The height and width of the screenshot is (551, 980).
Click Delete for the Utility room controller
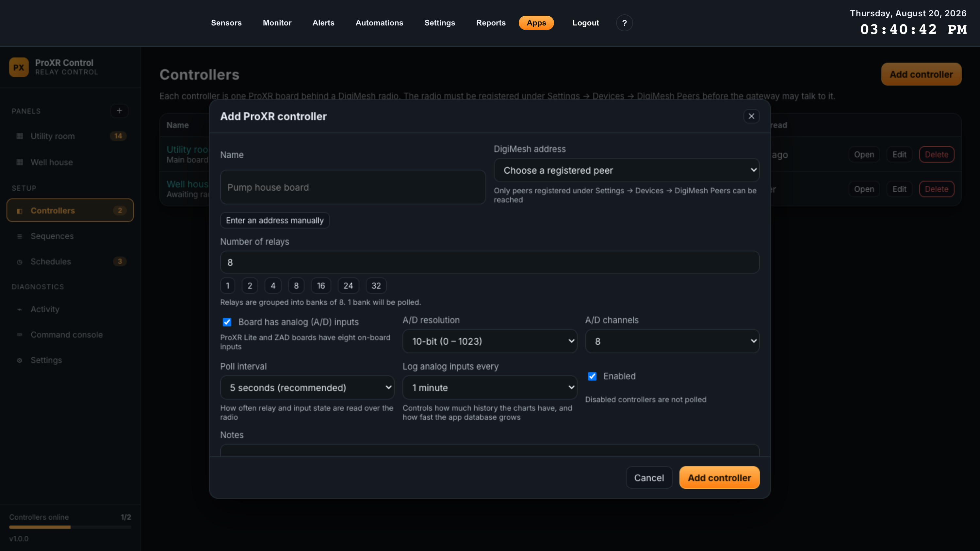(x=936, y=154)
